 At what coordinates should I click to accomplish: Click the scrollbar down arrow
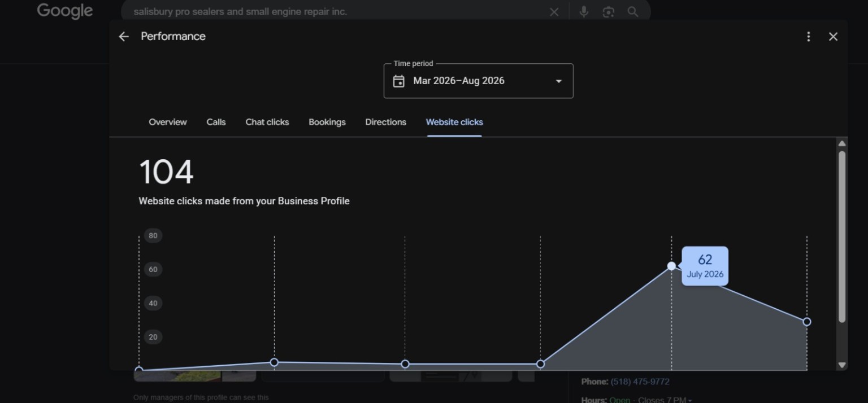[842, 365]
